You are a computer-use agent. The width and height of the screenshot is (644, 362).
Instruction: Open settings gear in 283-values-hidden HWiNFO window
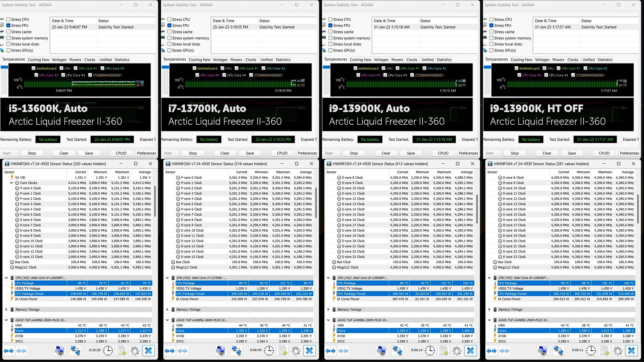135,351
